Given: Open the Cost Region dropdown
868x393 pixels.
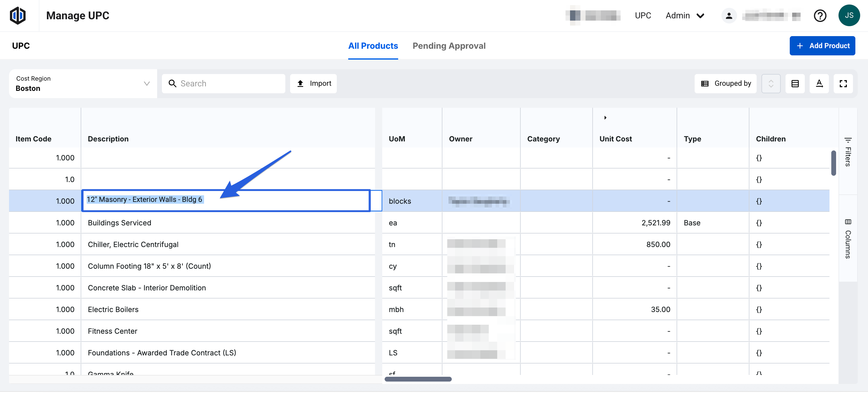Looking at the screenshot, I should click(x=83, y=84).
